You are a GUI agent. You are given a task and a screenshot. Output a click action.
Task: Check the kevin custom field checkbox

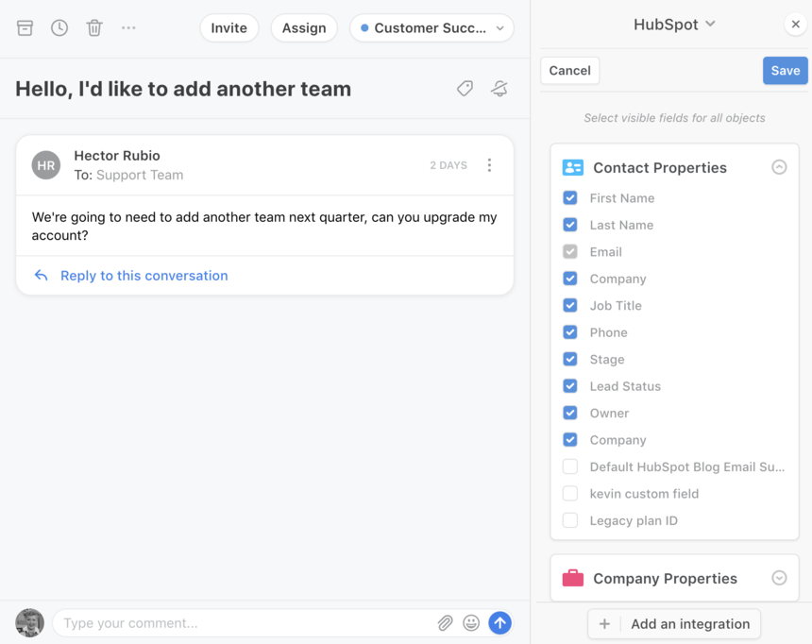(x=570, y=494)
